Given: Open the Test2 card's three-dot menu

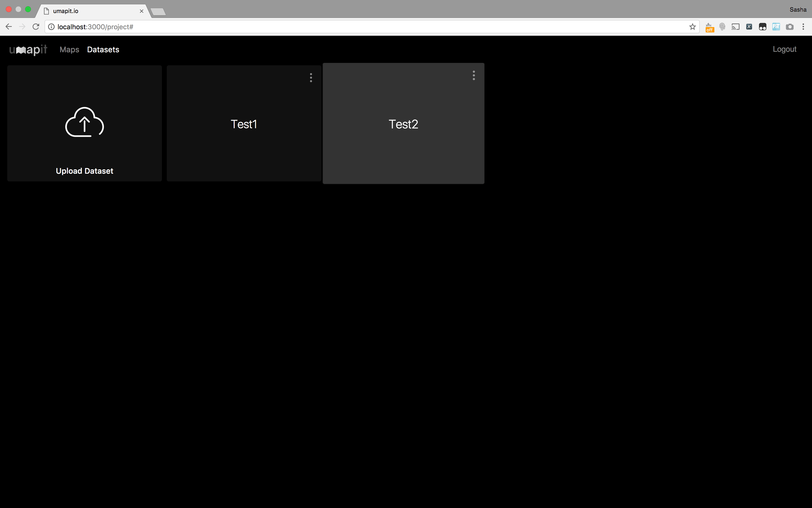Looking at the screenshot, I should pos(474,75).
